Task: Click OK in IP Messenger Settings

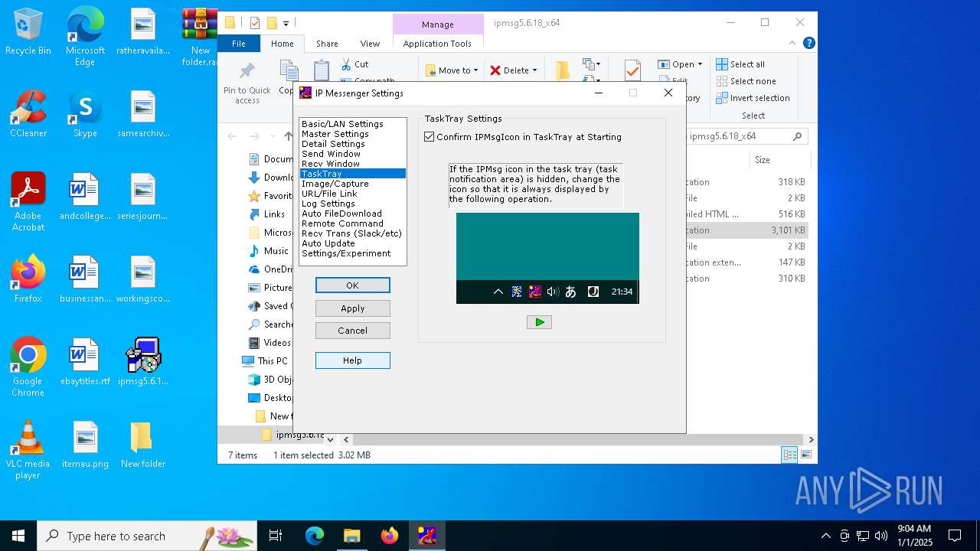Action: (352, 285)
